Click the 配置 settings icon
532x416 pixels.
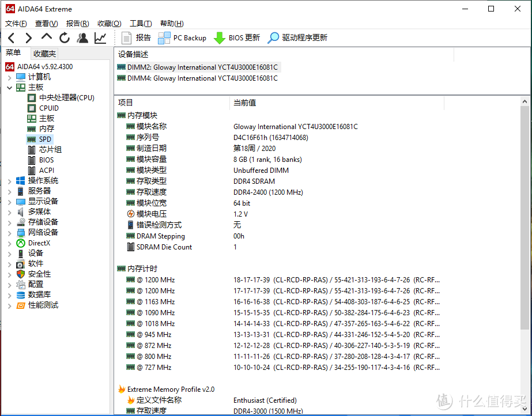point(21,285)
